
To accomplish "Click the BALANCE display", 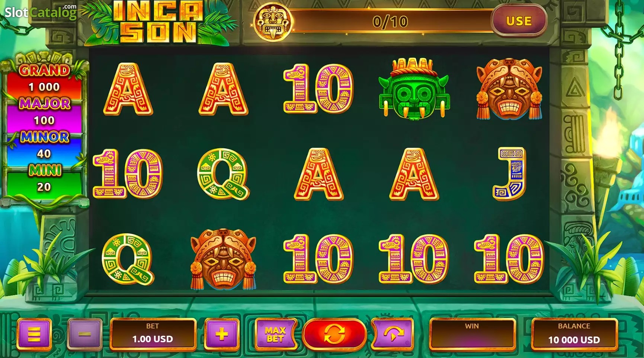I will coord(574,334).
